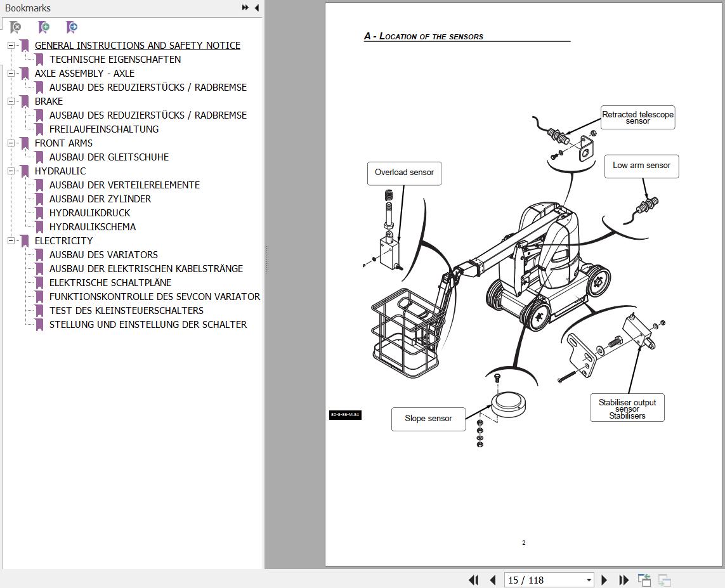This screenshot has height=588, width=725.
Task: Click bookmark icon beside FRONT ARMS
Action: coord(25,143)
